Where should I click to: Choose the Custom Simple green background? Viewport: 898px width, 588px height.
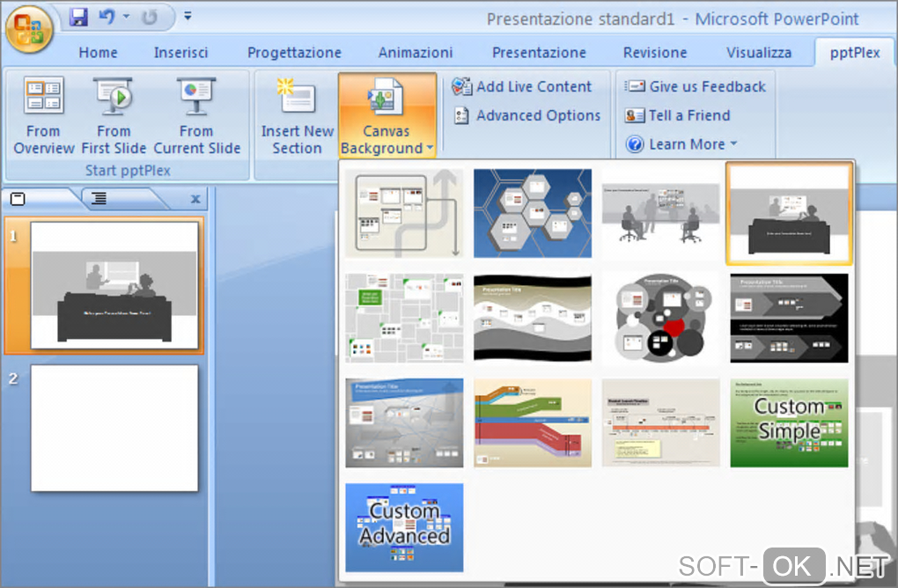[x=789, y=423]
